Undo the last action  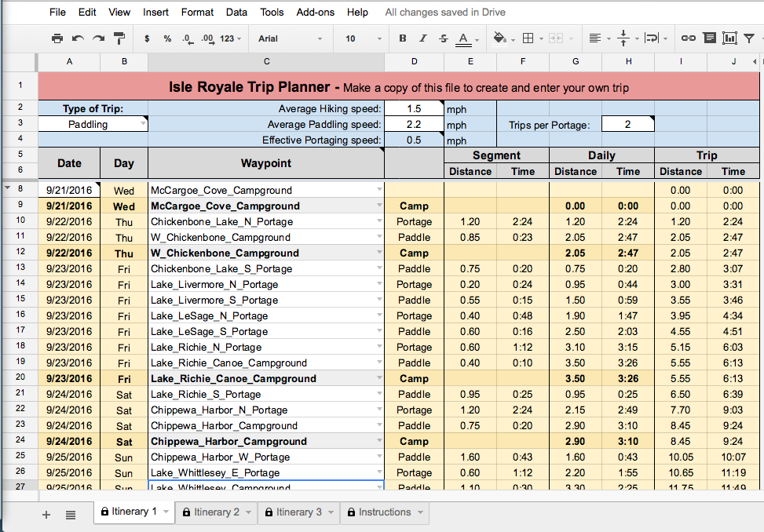(78, 38)
